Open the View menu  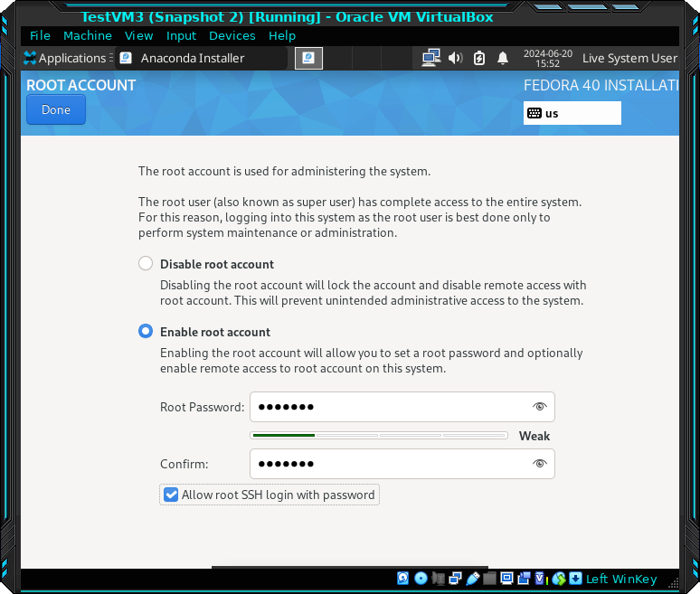coord(139,35)
